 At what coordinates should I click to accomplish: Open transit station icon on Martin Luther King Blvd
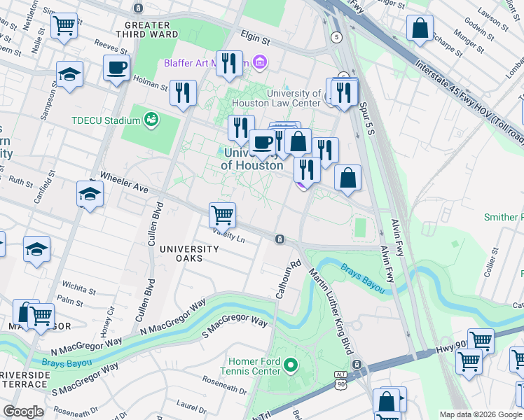[357, 364]
